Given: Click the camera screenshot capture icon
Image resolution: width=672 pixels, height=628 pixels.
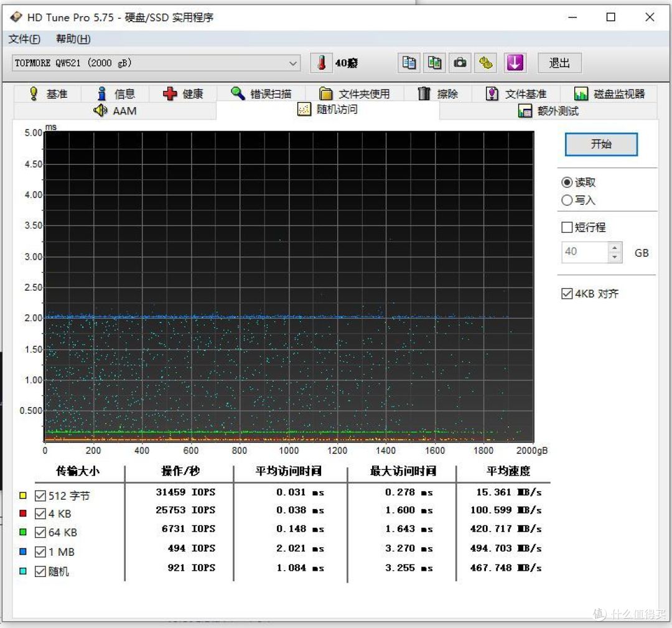Looking at the screenshot, I should coord(460,63).
